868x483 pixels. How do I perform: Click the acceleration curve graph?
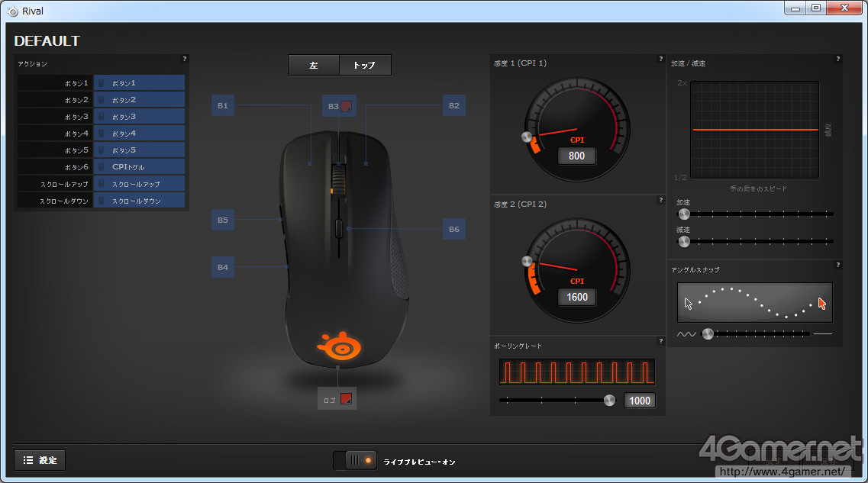[x=754, y=130]
